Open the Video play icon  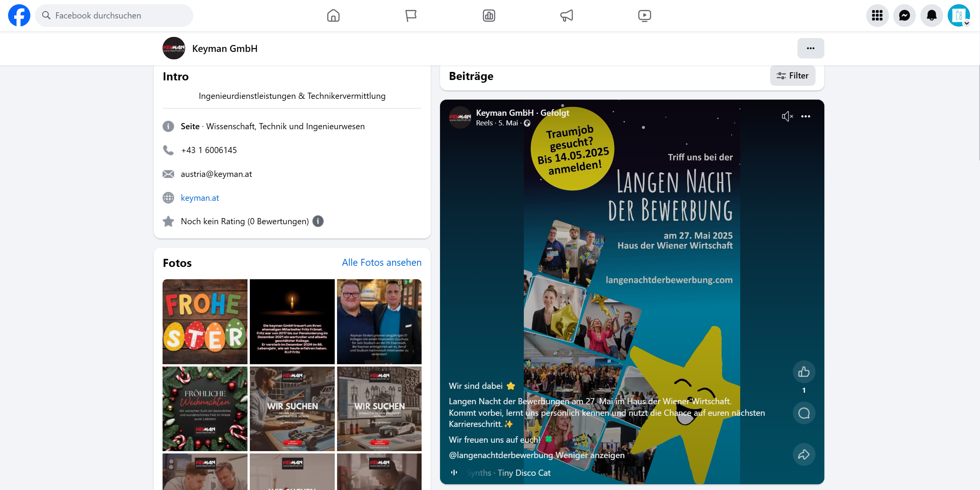click(x=644, y=15)
